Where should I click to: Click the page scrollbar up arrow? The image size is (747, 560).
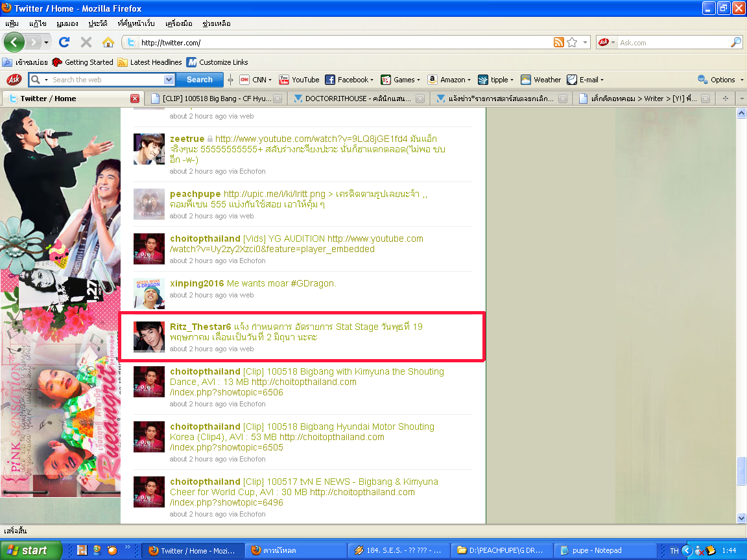[x=741, y=113]
